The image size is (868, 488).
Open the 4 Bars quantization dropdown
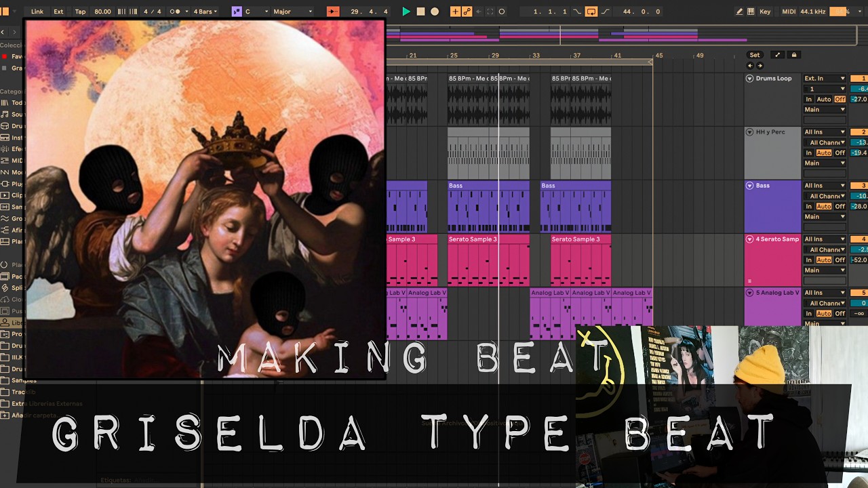pos(205,12)
